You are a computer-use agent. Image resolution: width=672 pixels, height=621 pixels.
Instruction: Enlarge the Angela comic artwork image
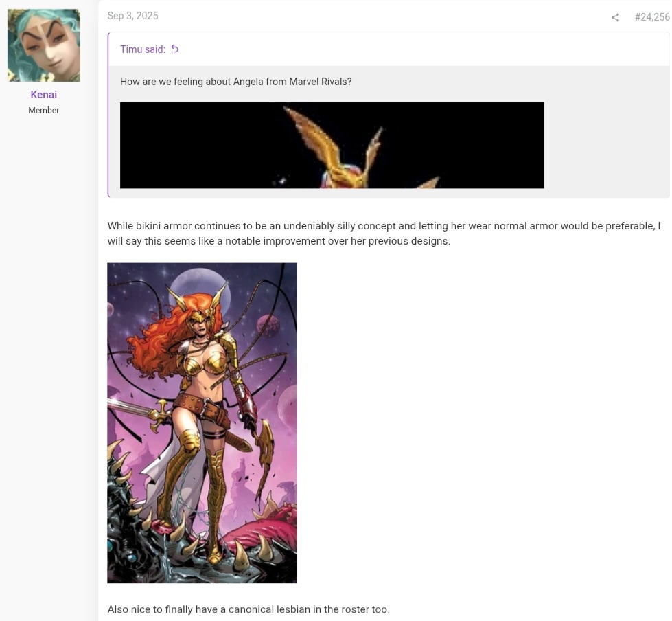pyautogui.click(x=202, y=423)
